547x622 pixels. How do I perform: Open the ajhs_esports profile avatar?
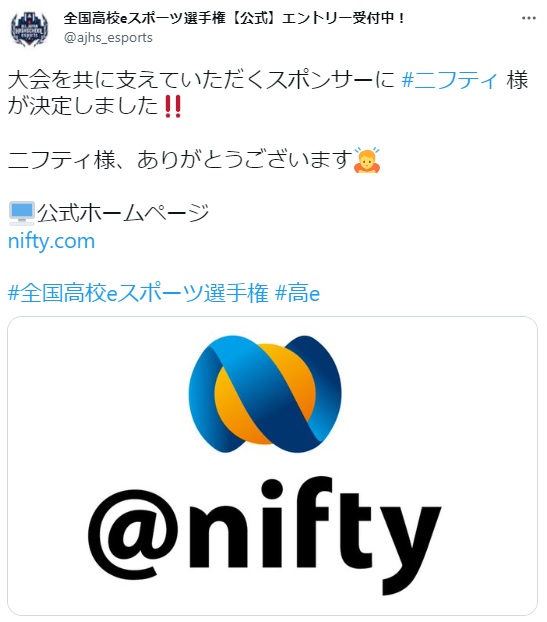pyautogui.click(x=29, y=29)
